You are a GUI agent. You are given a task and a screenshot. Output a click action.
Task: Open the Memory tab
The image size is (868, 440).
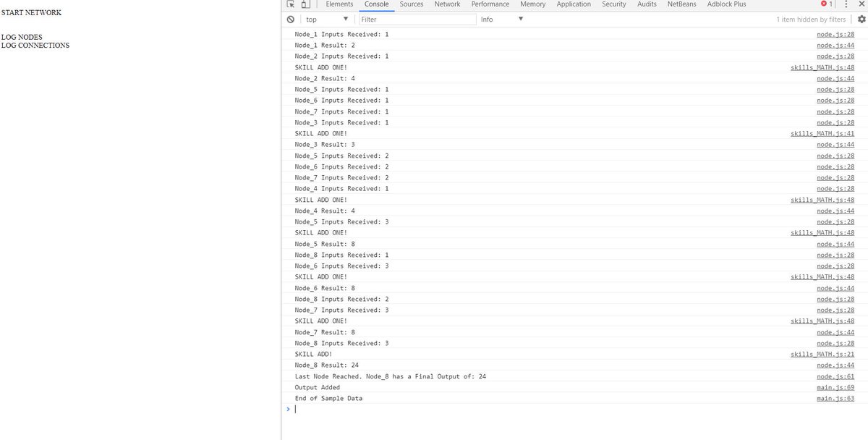tap(533, 4)
